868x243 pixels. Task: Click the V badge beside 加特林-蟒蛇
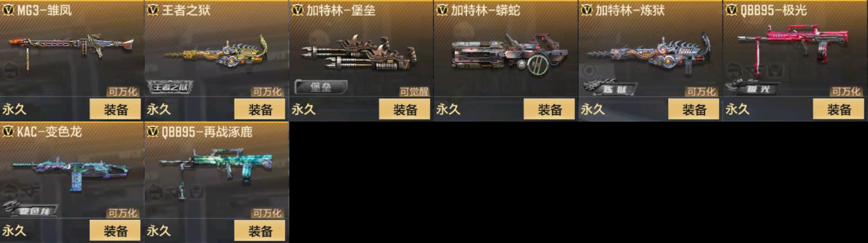[x=442, y=10]
